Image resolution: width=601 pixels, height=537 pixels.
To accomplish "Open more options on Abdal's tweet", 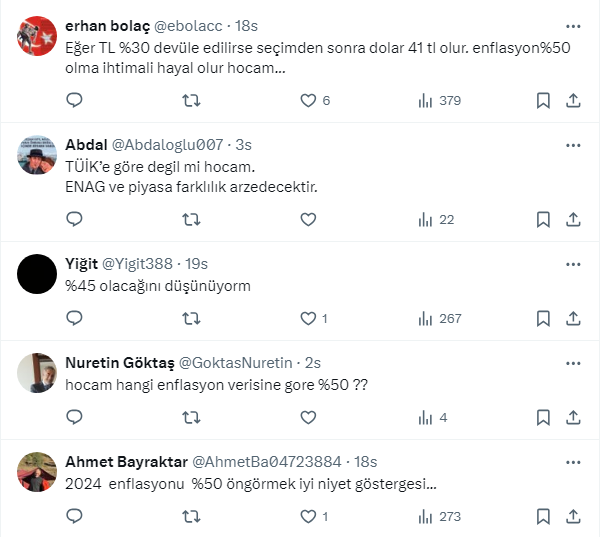I will point(573,144).
